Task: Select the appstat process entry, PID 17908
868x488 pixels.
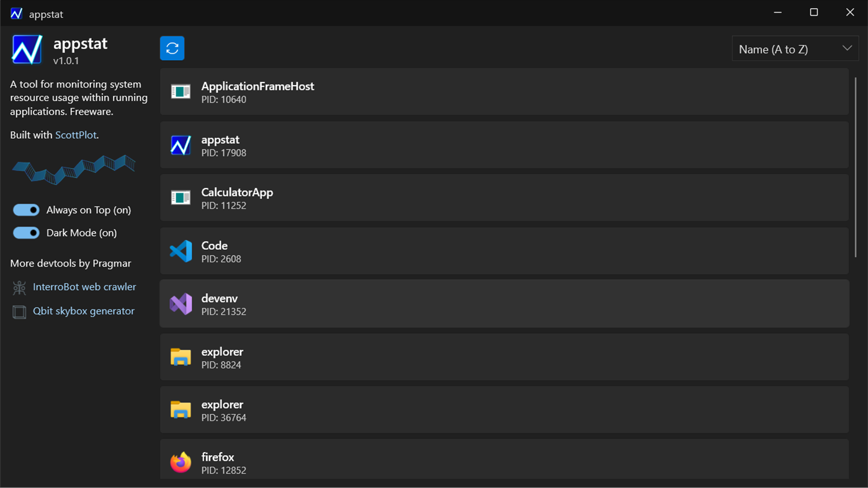Action: [504, 145]
